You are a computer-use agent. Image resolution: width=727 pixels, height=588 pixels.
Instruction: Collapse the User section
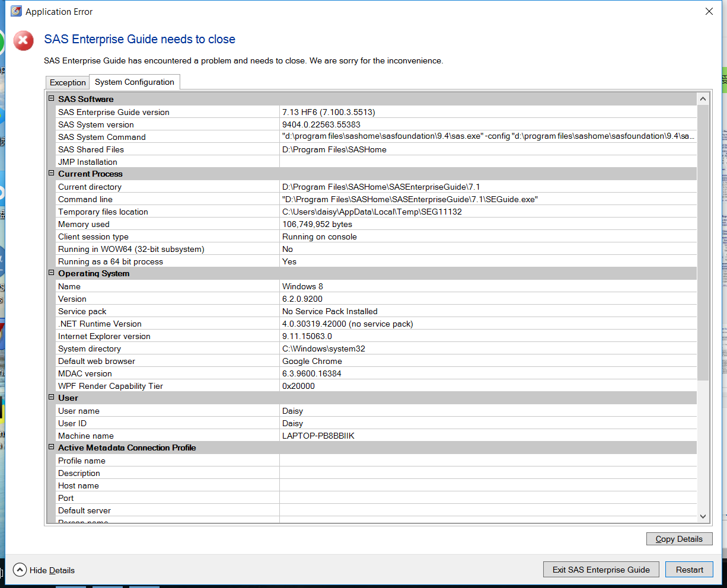pyautogui.click(x=52, y=397)
